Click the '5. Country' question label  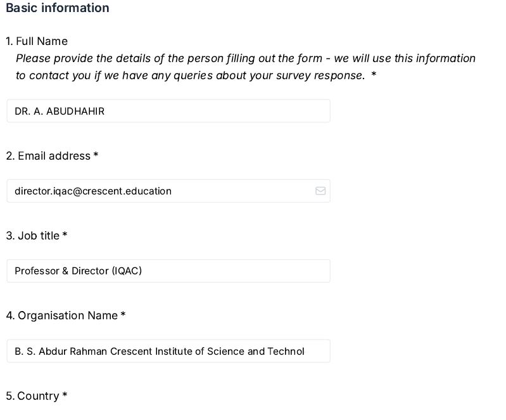32,396
